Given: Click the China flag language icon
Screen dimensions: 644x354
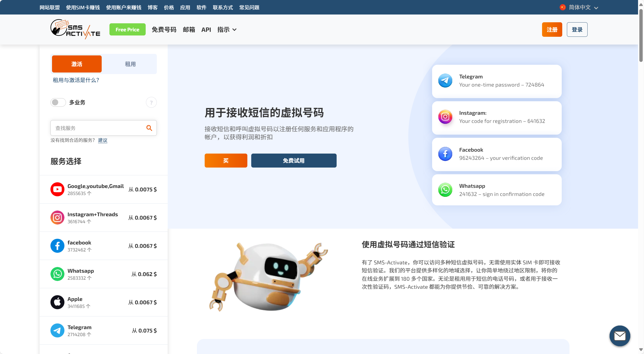Looking at the screenshot, I should coord(562,7).
